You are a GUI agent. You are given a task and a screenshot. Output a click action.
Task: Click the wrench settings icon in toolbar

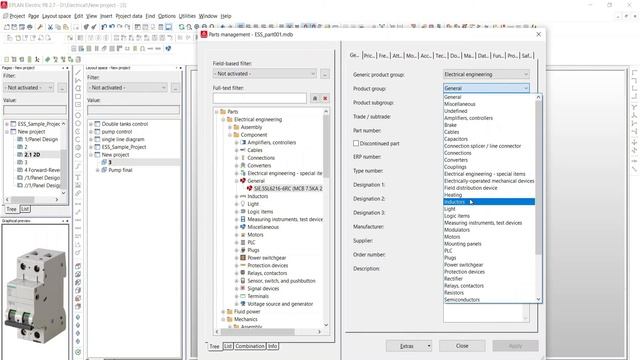[x=40, y=27]
